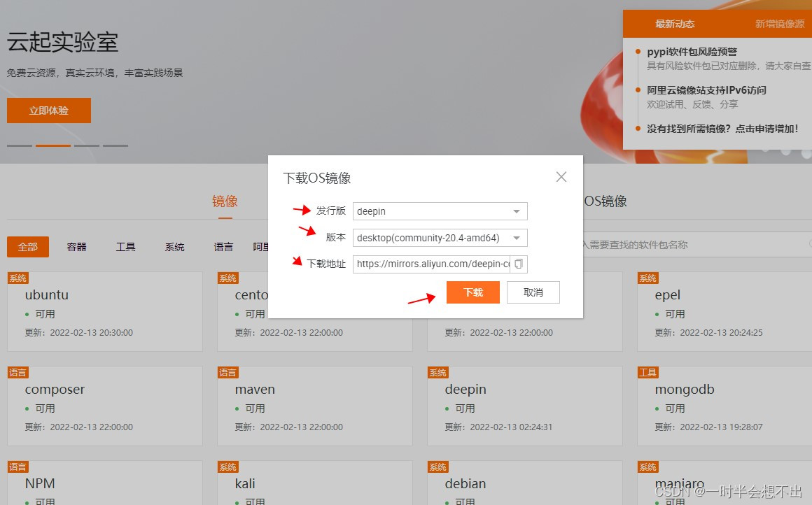Cancel the dialog with 取消
This screenshot has width=812, height=505.
(x=533, y=292)
